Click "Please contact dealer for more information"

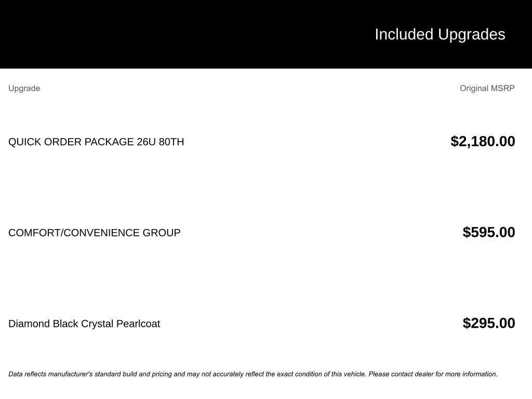(x=433, y=374)
